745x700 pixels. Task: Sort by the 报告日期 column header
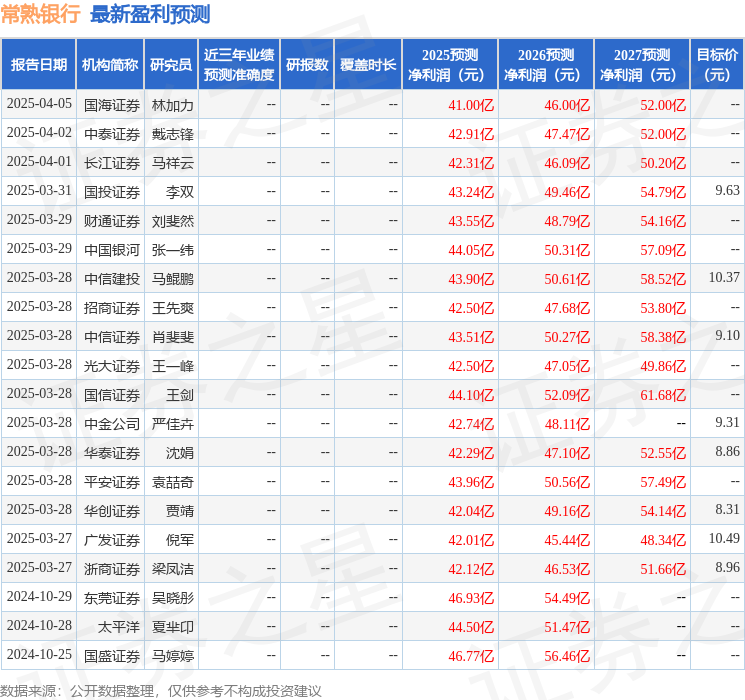pyautogui.click(x=38, y=65)
